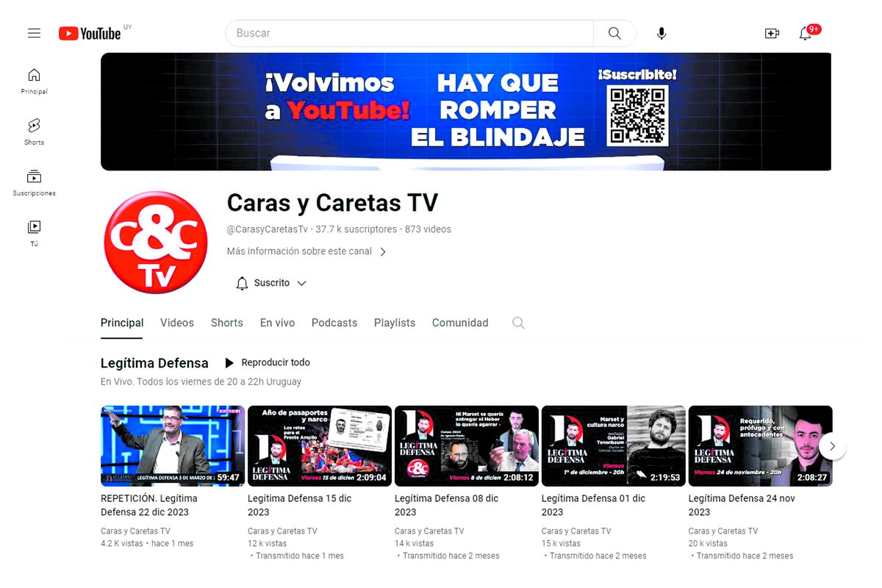The height and width of the screenshot is (588, 882).
Task: Click title Legítima Defensa 24 nov 2023
Action: (742, 505)
